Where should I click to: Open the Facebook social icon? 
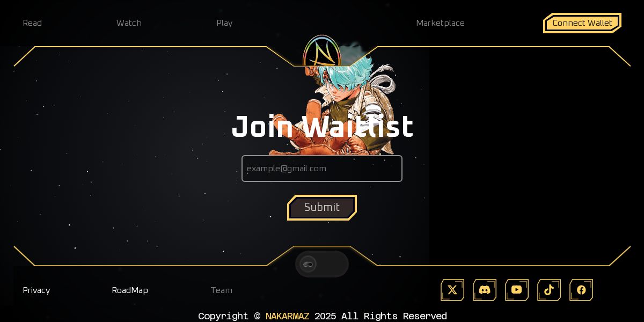(x=581, y=290)
